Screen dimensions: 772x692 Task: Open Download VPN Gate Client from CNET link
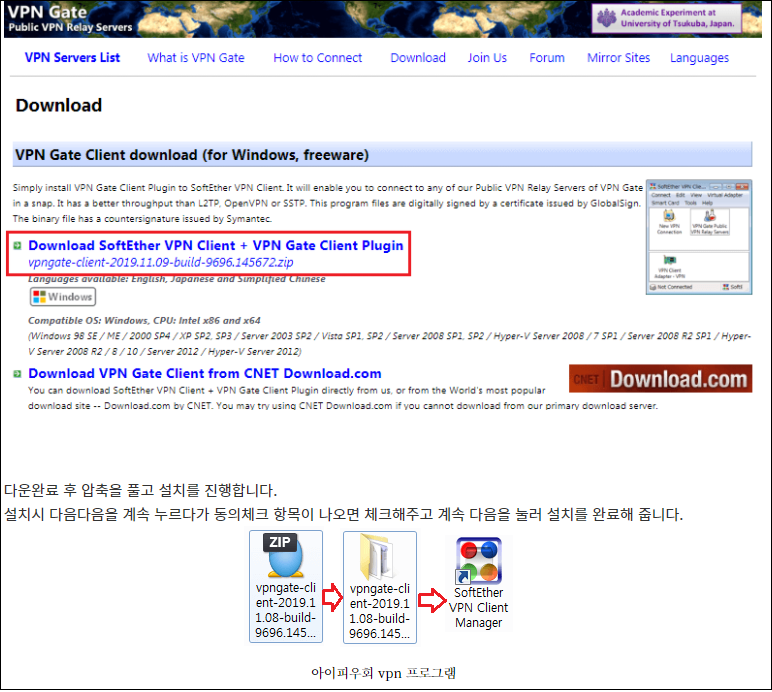pos(205,373)
